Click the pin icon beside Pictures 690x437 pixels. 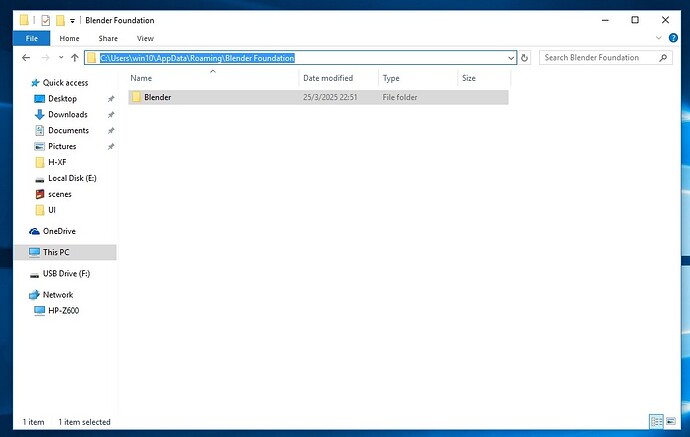coord(111,146)
